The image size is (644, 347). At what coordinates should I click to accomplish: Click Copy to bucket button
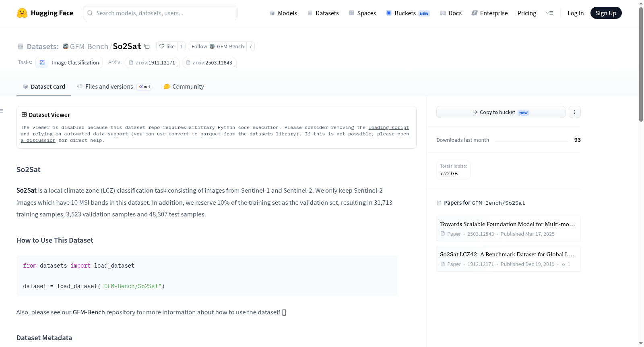[x=501, y=112]
